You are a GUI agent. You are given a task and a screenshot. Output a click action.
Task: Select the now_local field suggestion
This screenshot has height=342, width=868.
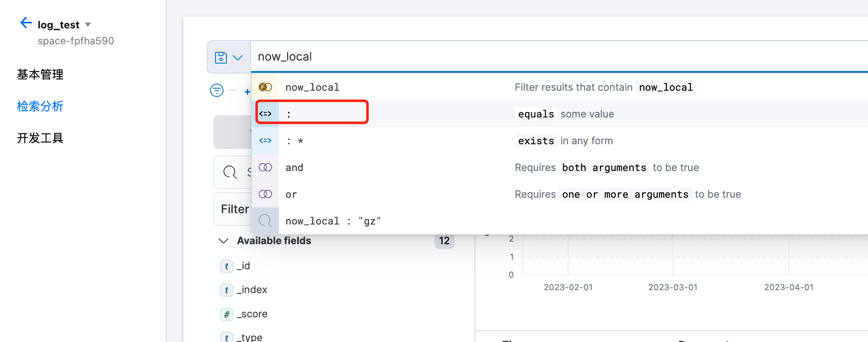(x=312, y=87)
